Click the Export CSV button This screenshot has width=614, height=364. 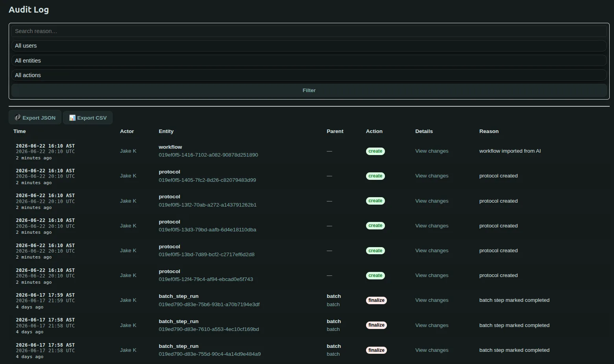pos(88,118)
